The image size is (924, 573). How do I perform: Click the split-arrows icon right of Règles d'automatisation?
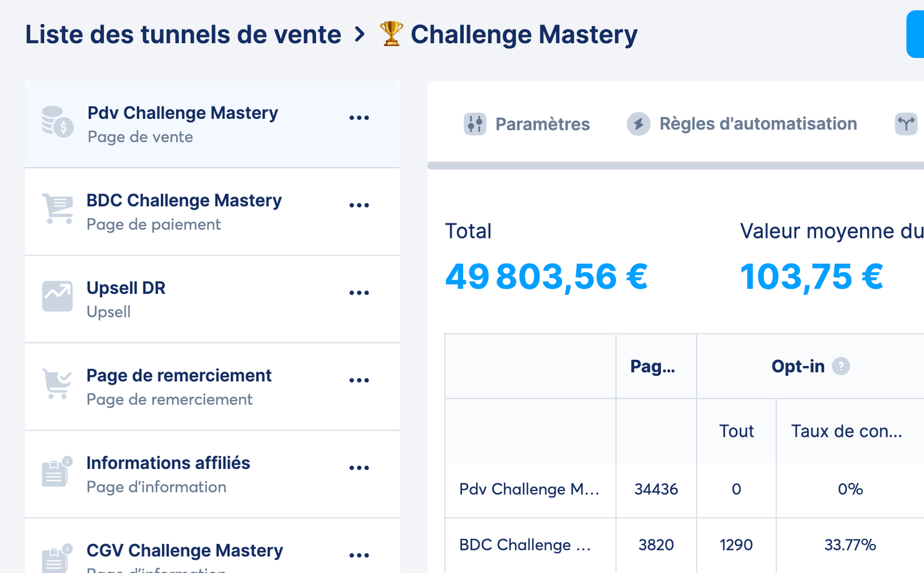click(x=906, y=124)
